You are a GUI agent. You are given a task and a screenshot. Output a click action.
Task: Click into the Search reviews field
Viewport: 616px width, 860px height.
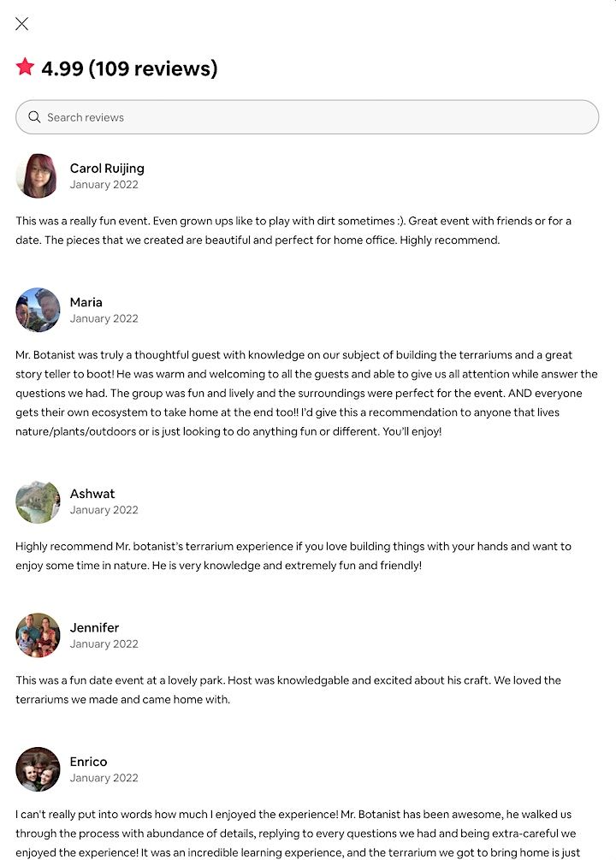(x=317, y=117)
